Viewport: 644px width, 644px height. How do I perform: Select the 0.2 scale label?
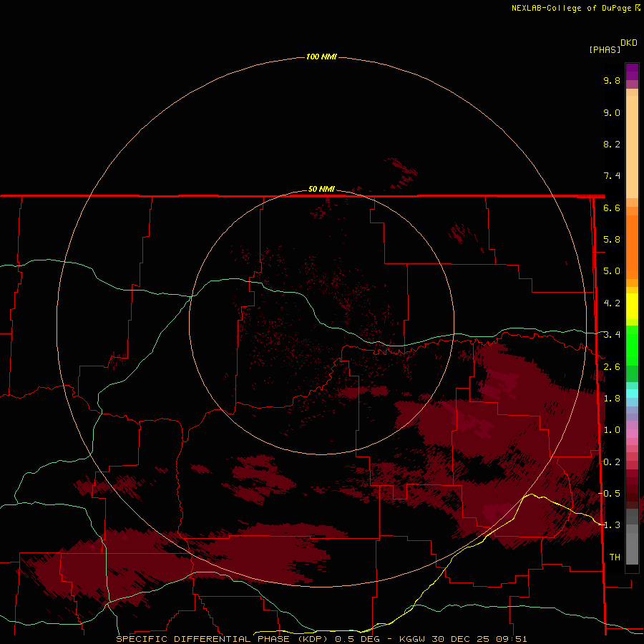(612, 462)
